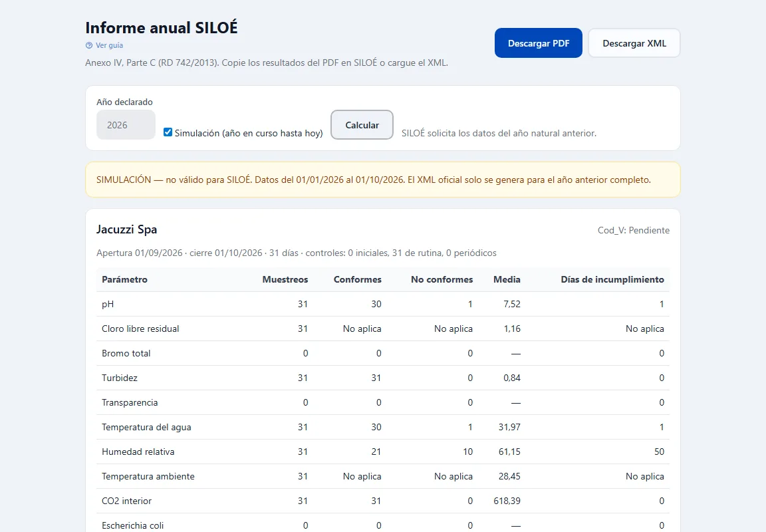This screenshot has width=766, height=532.
Task: Click Humedad relativa no conformes value 10
Action: pyautogui.click(x=467, y=452)
